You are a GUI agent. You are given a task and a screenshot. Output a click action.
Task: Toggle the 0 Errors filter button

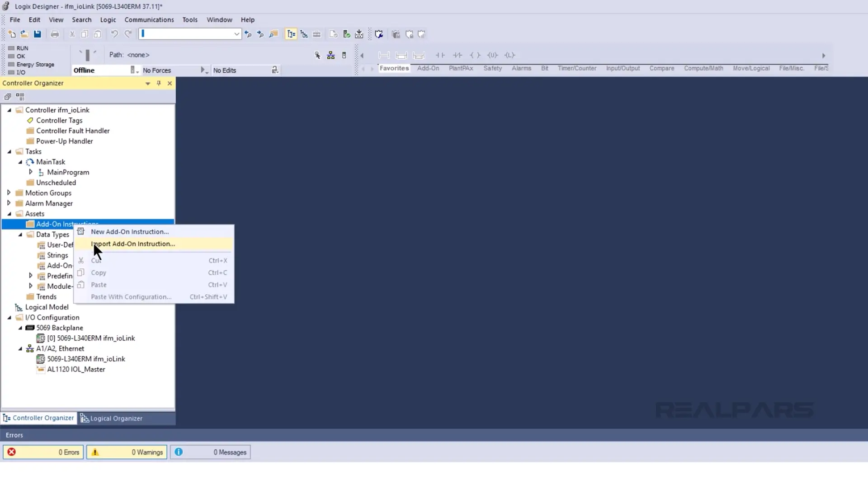click(43, 452)
